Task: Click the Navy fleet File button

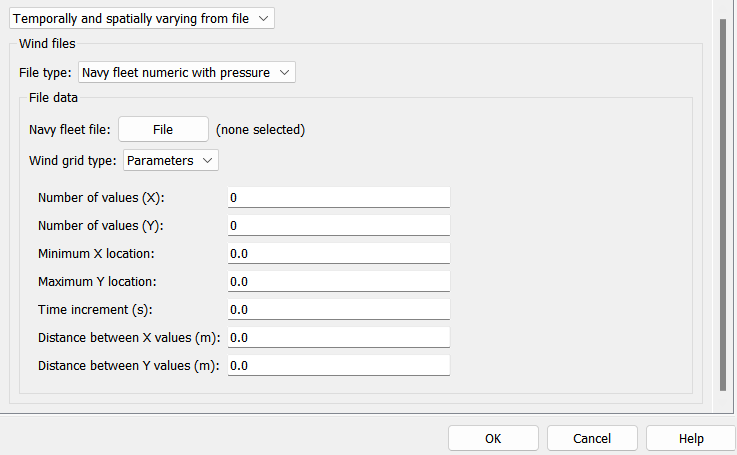Action: (163, 129)
